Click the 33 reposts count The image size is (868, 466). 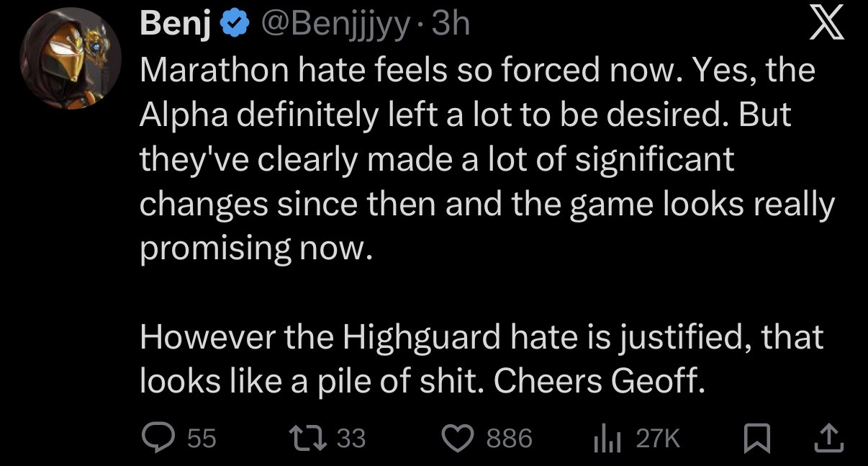coord(352,438)
